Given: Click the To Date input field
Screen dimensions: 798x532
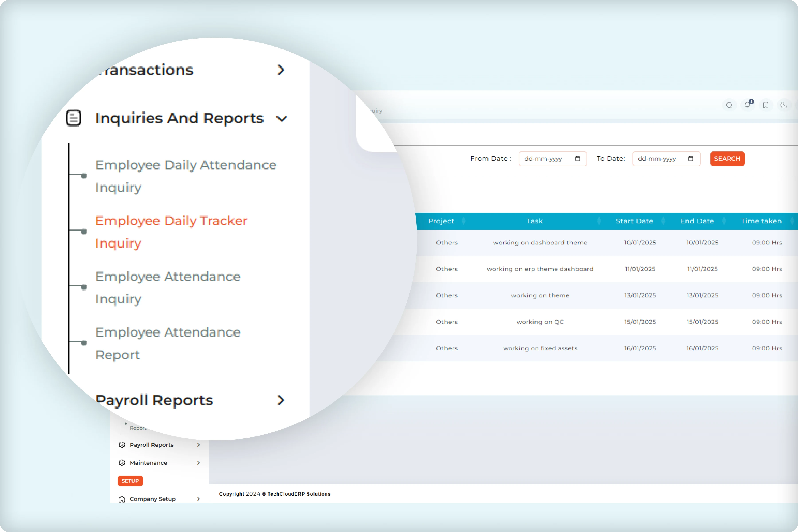Looking at the screenshot, I should coord(662,158).
